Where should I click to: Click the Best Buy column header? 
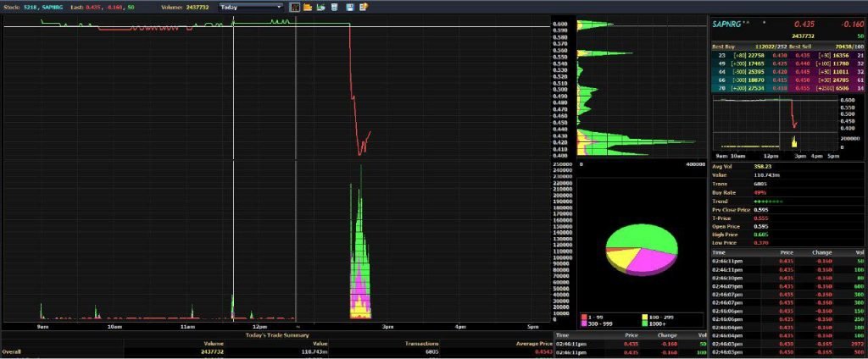click(x=724, y=47)
